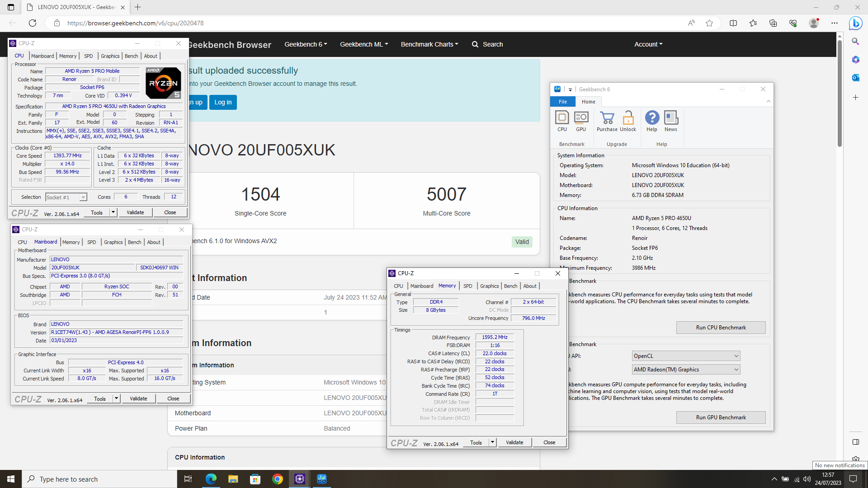Open the Help icon in Geekbench 6

pyautogui.click(x=652, y=121)
